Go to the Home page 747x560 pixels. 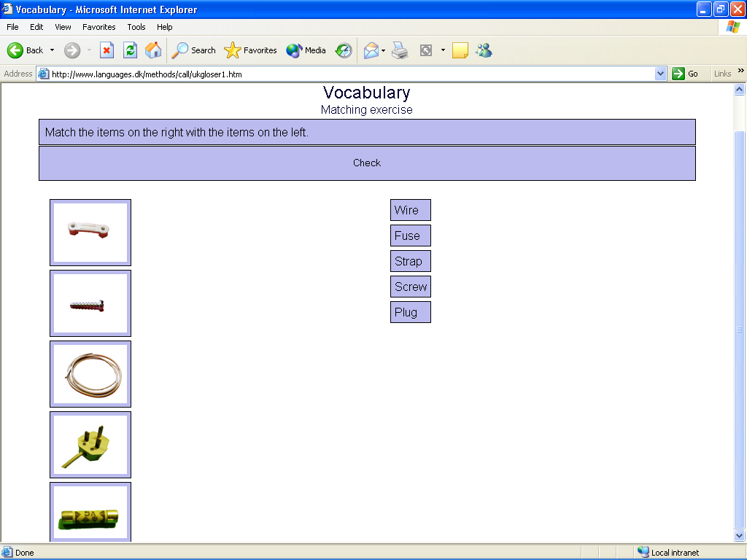153,50
